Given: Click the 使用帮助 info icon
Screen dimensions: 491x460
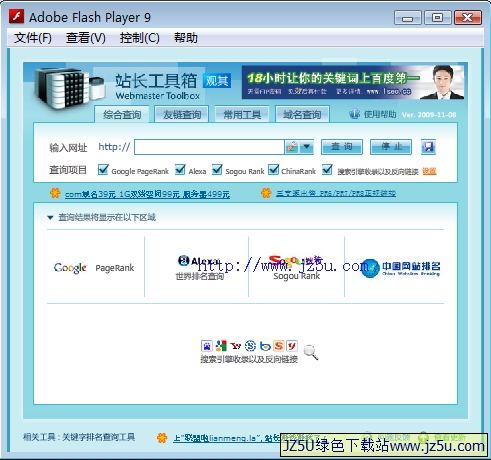Looking at the screenshot, I should (x=354, y=114).
